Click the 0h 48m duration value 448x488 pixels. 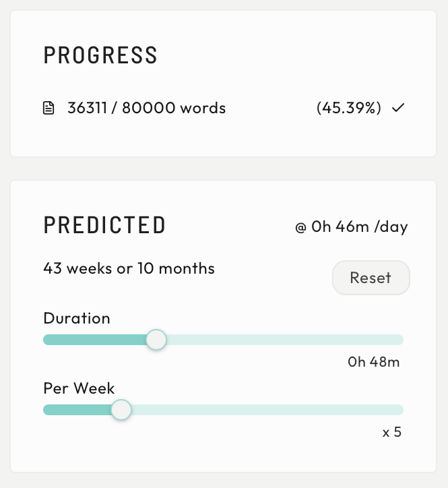click(x=373, y=362)
